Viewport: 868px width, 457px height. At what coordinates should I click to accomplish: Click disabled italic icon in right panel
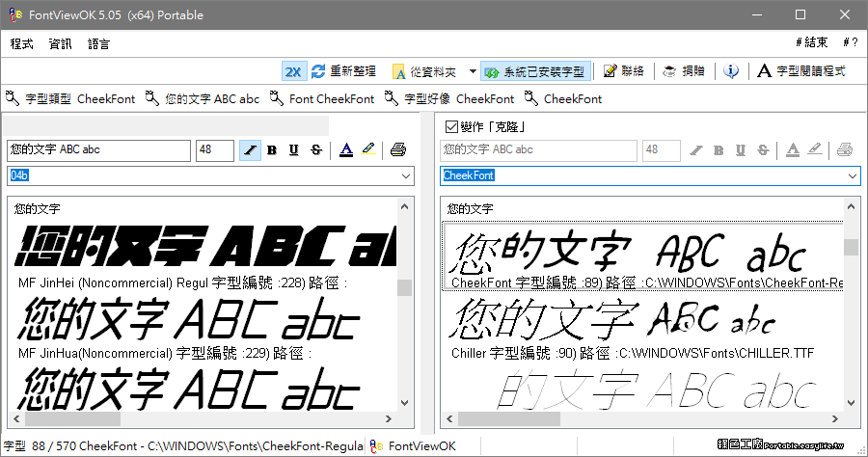pyautogui.click(x=696, y=150)
